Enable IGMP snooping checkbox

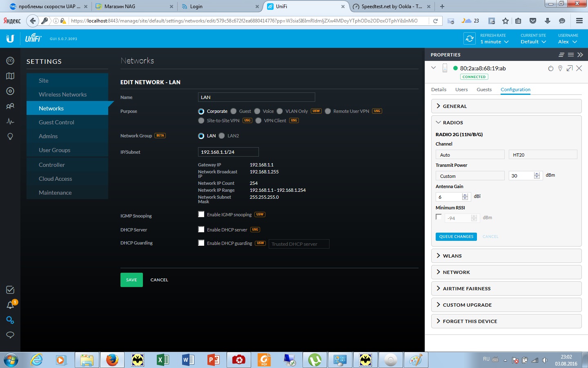coord(201,214)
